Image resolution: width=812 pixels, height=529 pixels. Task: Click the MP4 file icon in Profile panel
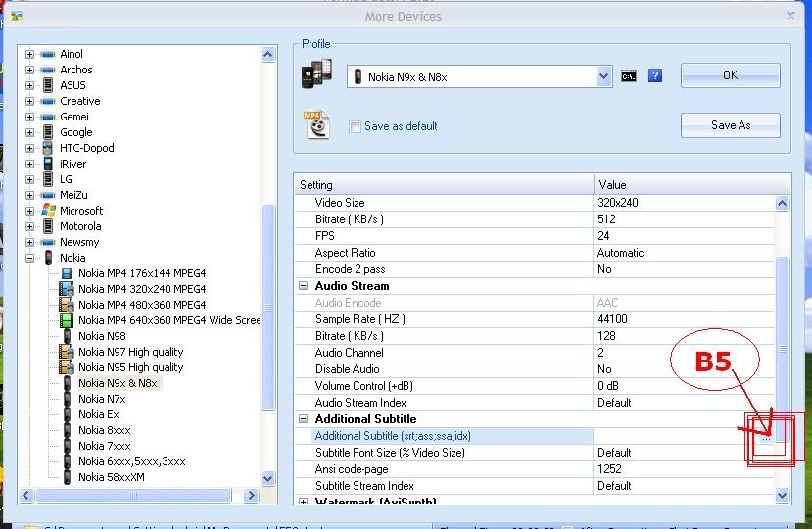(316, 124)
